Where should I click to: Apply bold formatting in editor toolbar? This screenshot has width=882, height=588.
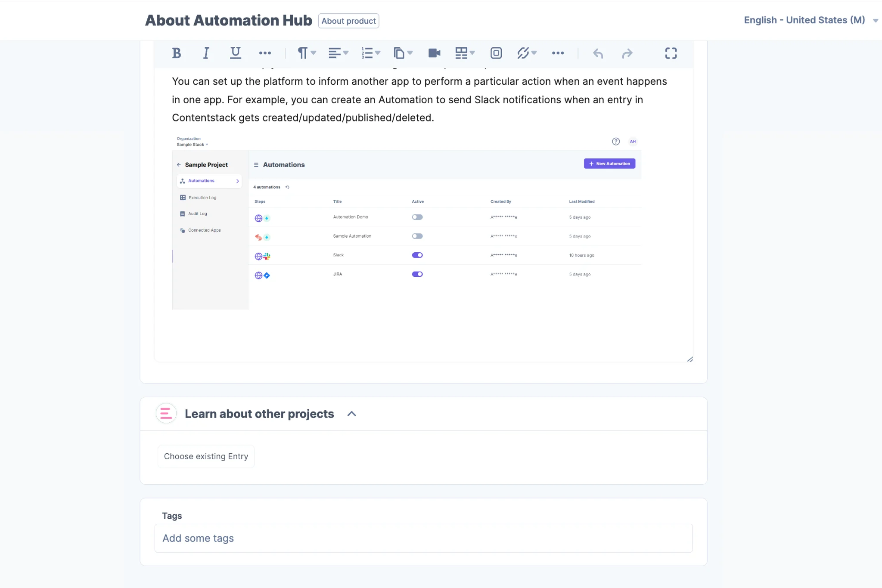tap(176, 53)
